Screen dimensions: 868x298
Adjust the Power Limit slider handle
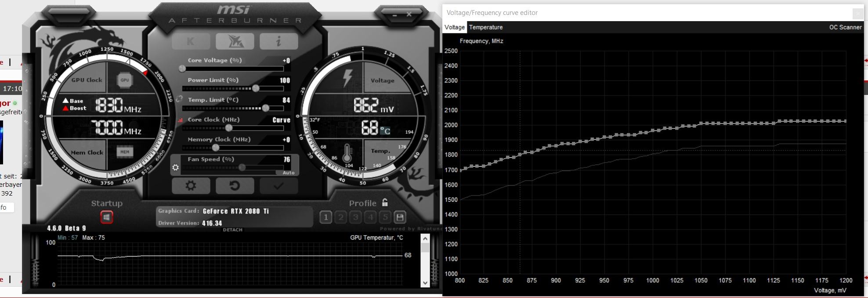(256, 88)
